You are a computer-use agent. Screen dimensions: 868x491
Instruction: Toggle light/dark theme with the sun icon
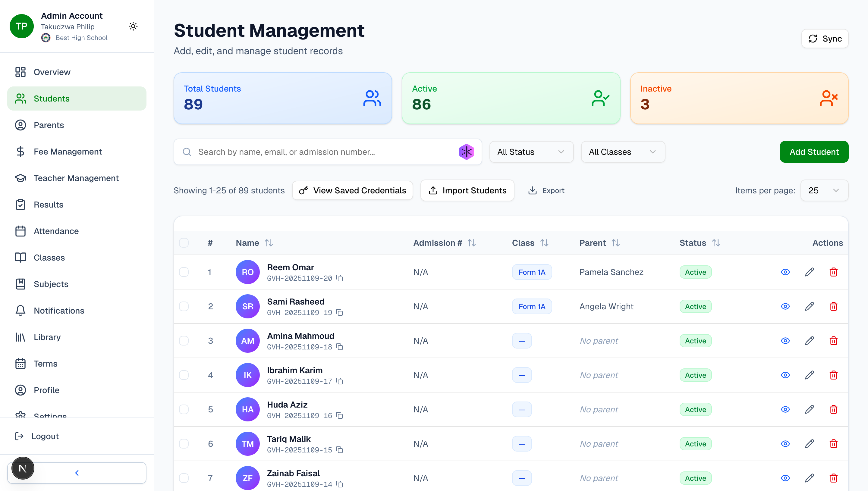(x=133, y=26)
